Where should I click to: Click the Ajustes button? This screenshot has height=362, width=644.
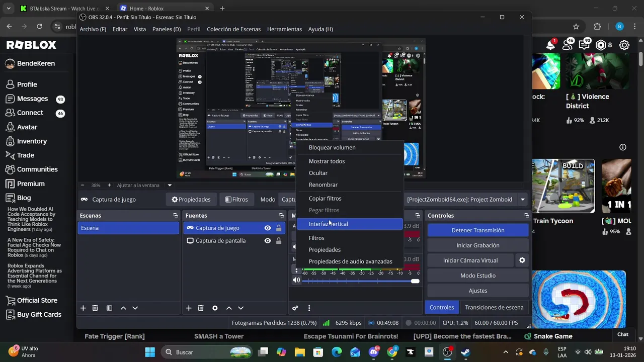click(x=478, y=291)
